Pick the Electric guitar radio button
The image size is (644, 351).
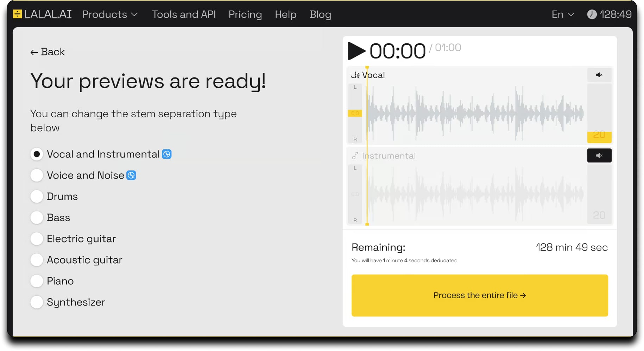click(x=37, y=239)
